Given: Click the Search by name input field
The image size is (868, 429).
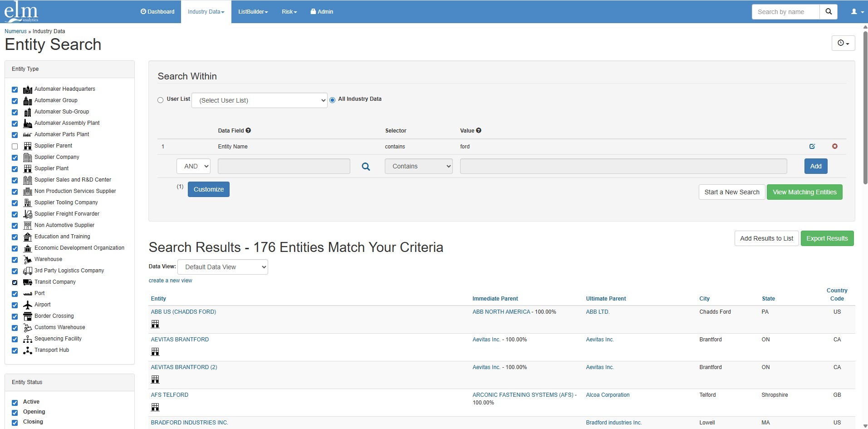Looking at the screenshot, I should (x=785, y=12).
